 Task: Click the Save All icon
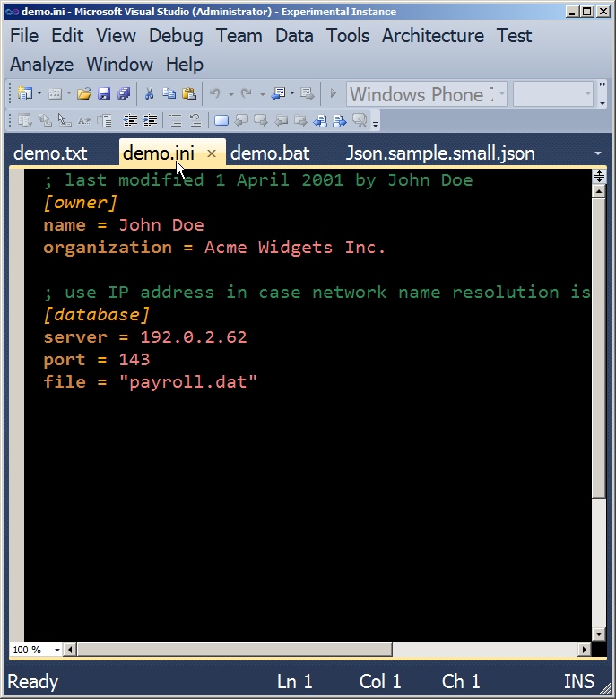click(x=124, y=93)
